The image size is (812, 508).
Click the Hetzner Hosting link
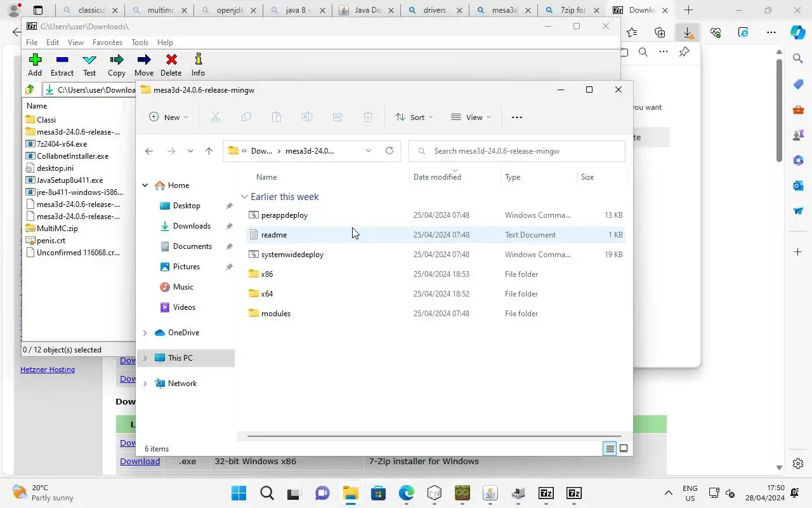tap(48, 370)
